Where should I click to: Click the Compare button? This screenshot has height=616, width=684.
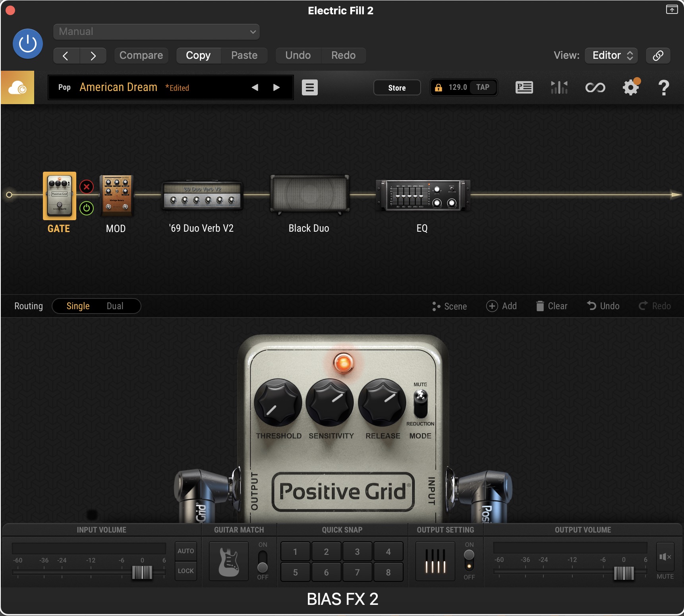(x=141, y=56)
